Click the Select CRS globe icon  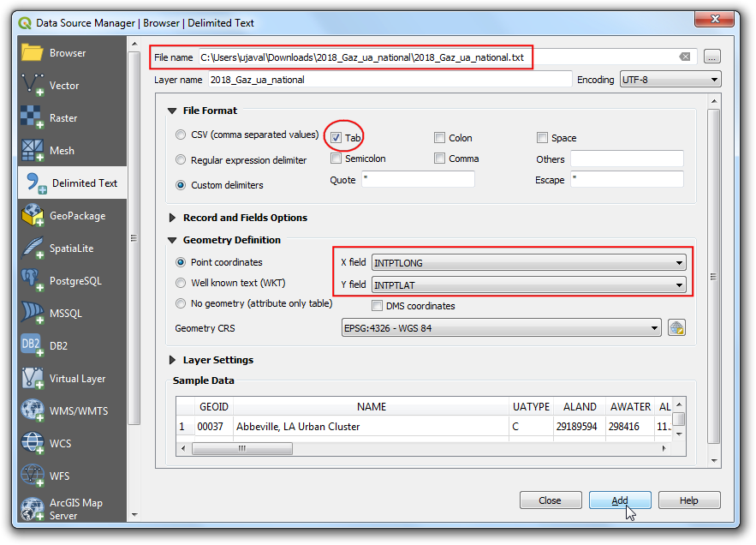pyautogui.click(x=676, y=328)
